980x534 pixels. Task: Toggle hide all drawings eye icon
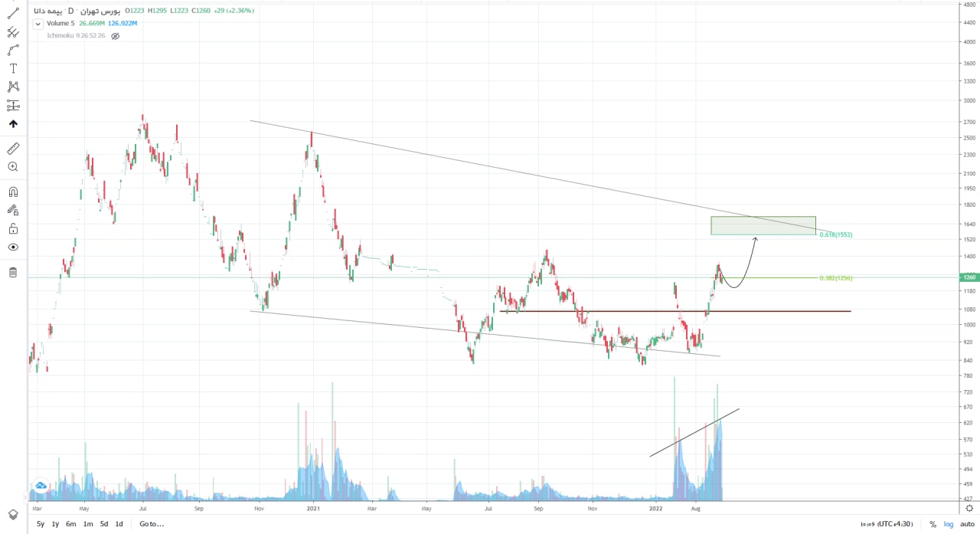point(13,247)
